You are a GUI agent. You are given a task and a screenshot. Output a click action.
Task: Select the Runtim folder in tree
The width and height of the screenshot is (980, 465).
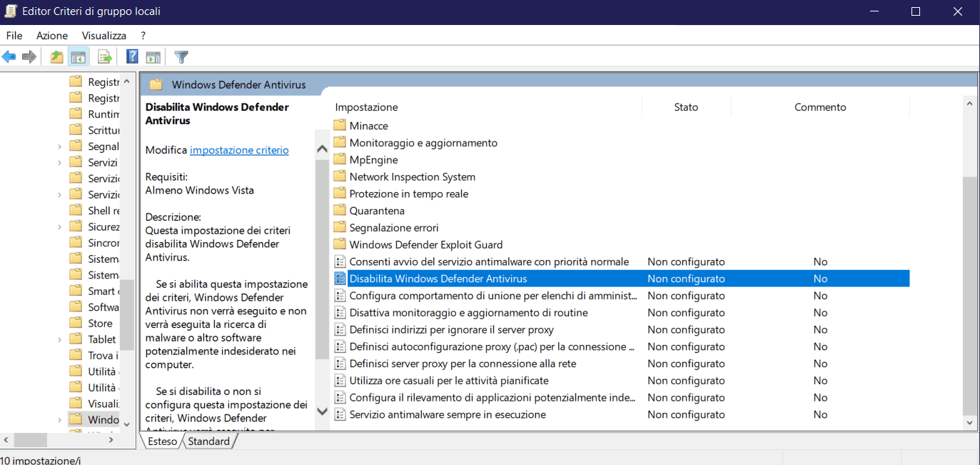[103, 114]
